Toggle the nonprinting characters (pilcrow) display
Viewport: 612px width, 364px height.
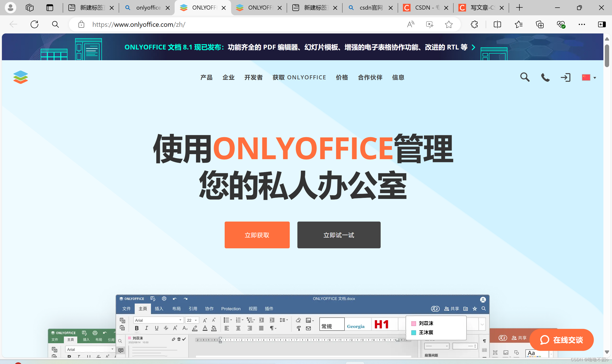coord(272,328)
